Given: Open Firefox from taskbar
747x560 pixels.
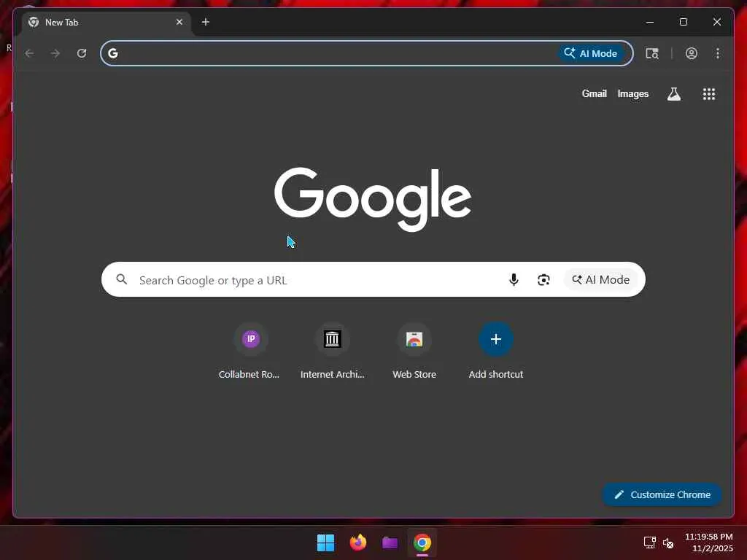Looking at the screenshot, I should click(x=357, y=542).
